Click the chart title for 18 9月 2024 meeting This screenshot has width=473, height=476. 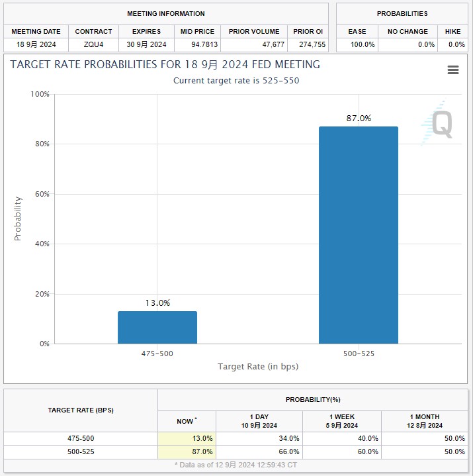pos(165,65)
